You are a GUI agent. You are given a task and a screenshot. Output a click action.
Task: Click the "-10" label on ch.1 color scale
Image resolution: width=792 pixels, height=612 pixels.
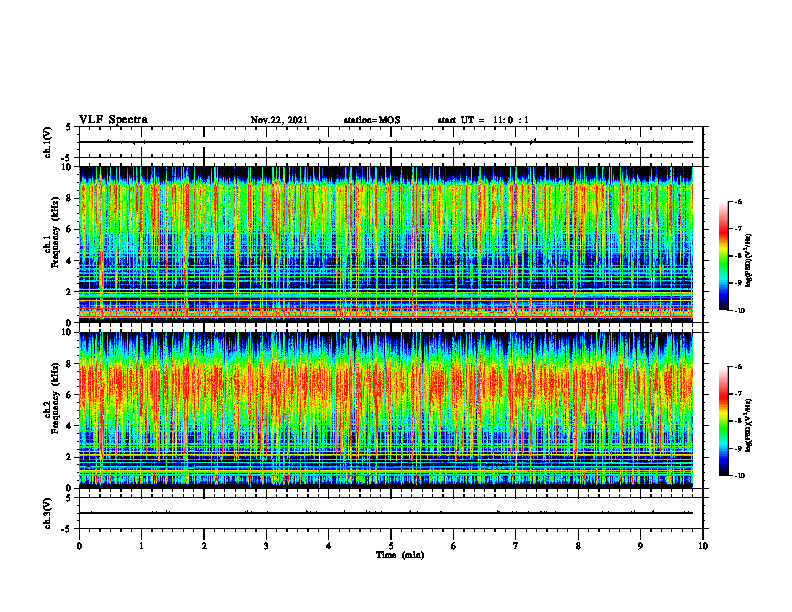pyautogui.click(x=739, y=311)
